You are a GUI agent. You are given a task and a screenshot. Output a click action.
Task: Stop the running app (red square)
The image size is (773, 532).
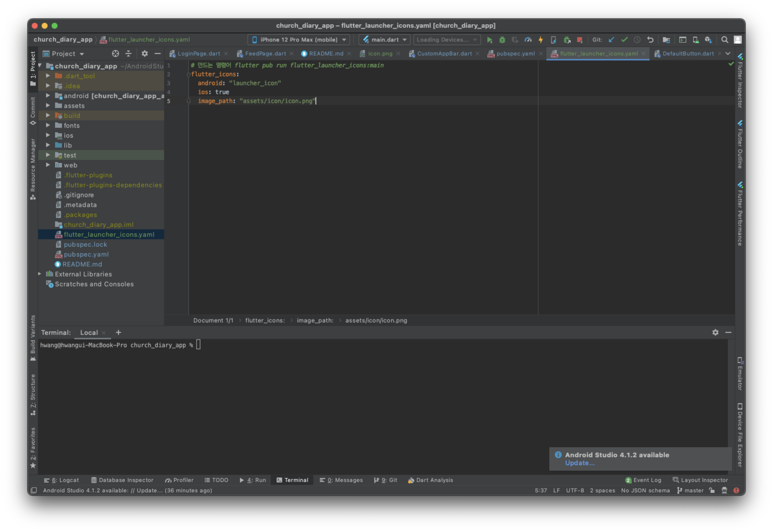pyautogui.click(x=579, y=40)
